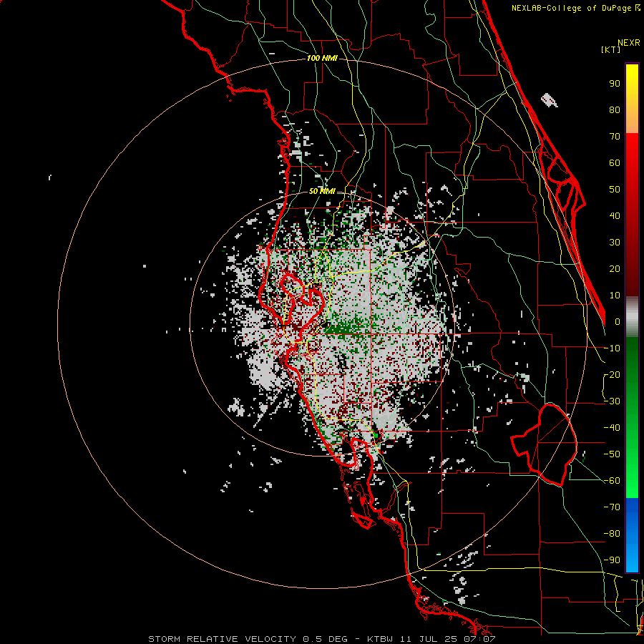Click the -10 value on the color scale
644x644 pixels.
pyautogui.click(x=612, y=348)
